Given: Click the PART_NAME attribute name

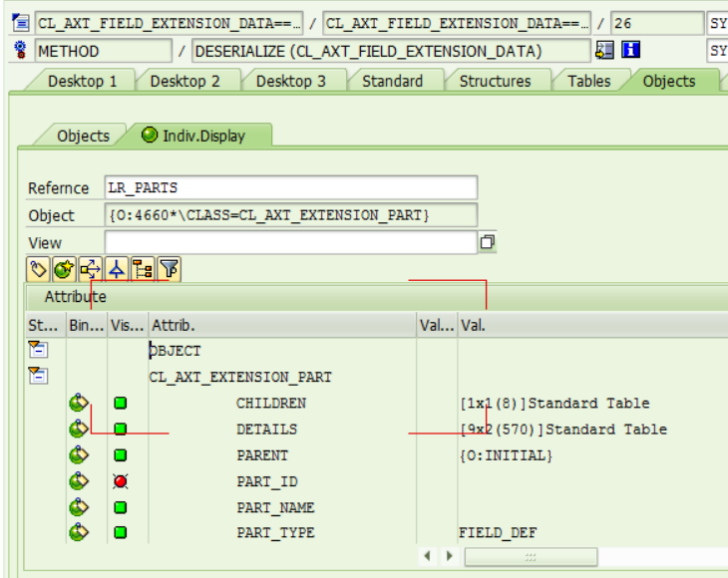Looking at the screenshot, I should tap(275, 507).
